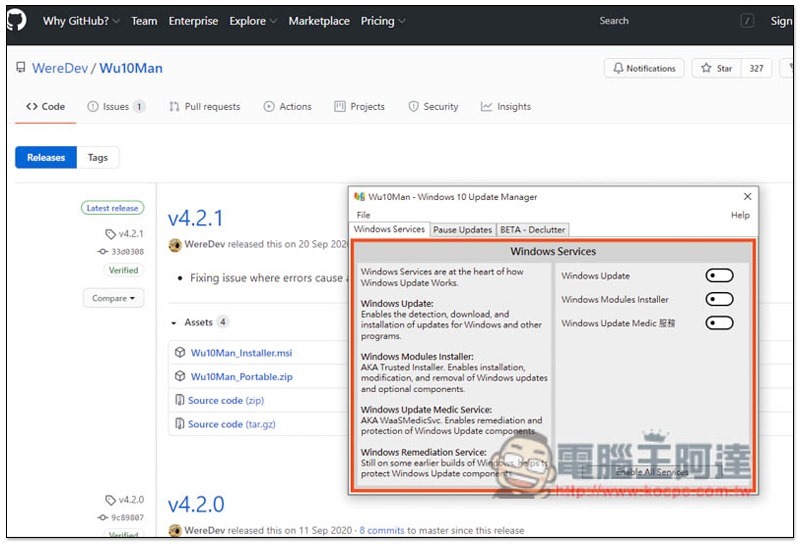Screen dimensions: 800x544
Task: Open the Code tab
Action: click(x=45, y=107)
